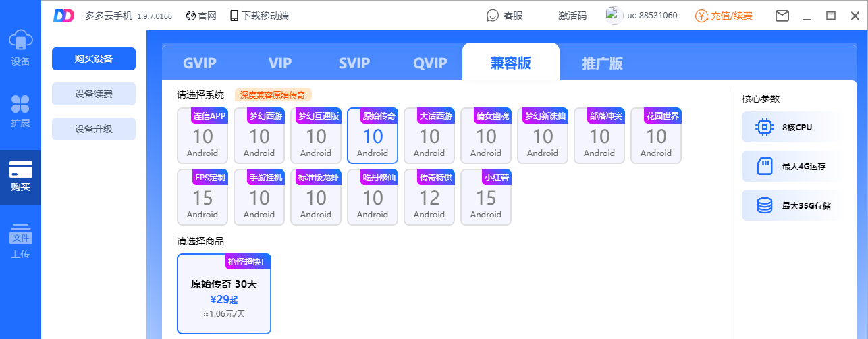Click username uc-88531060
The height and width of the screenshot is (339, 868).
click(652, 16)
